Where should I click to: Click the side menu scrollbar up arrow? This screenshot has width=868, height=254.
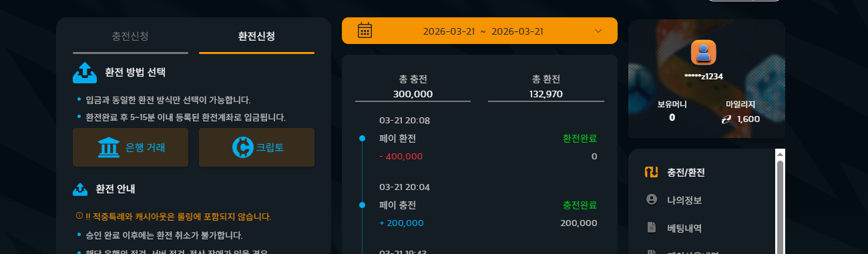tap(779, 154)
